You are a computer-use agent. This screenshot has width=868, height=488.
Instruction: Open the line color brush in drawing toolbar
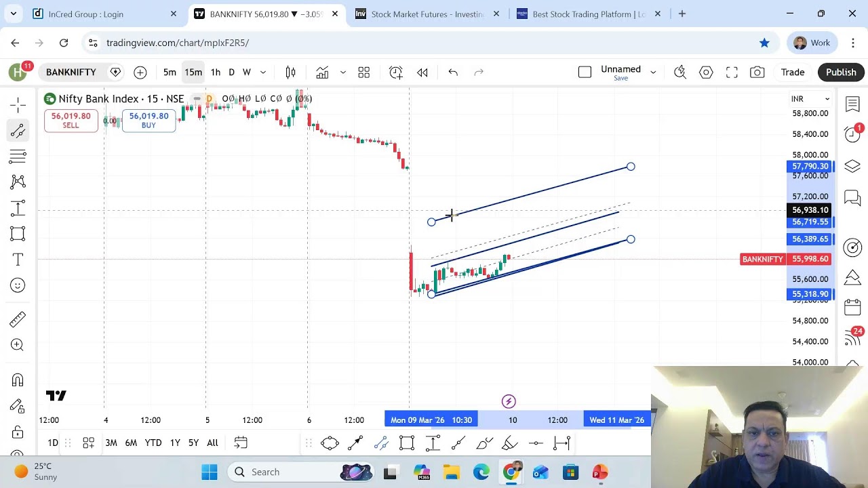[510, 443]
